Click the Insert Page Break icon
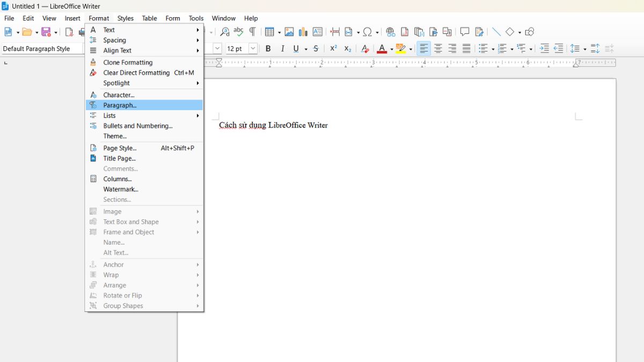The height and width of the screenshot is (362, 644). coord(335,32)
